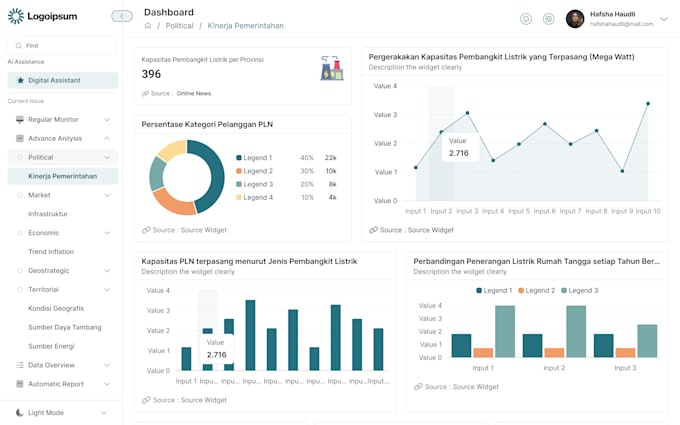Toggle Legend 2 in grouped bar chart
Image resolution: width=680 pixels, height=425 pixels.
point(536,291)
